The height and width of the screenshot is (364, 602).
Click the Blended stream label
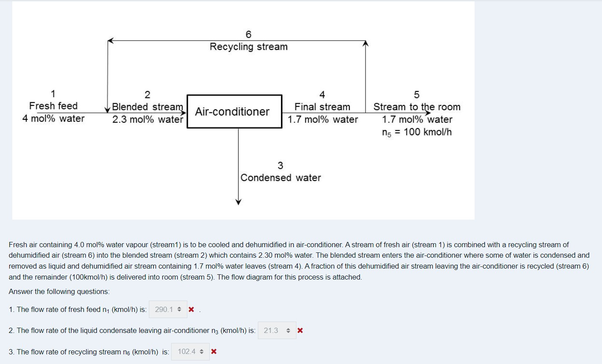[147, 106]
